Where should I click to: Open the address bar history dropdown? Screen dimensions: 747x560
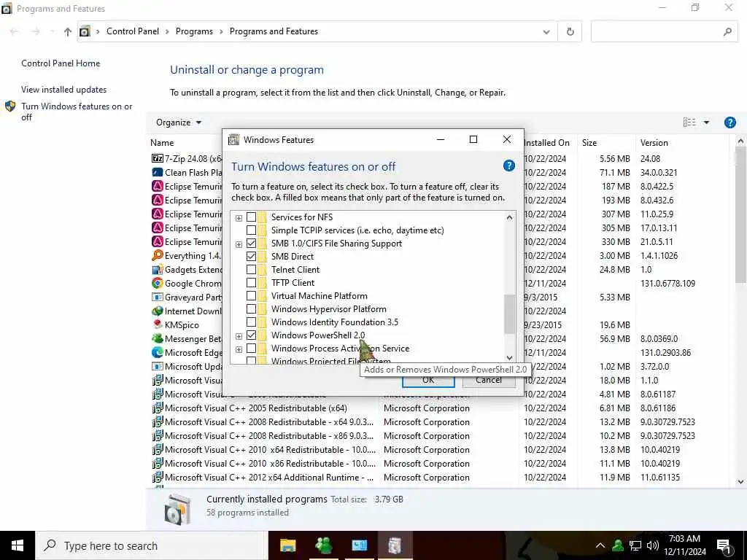click(x=546, y=32)
